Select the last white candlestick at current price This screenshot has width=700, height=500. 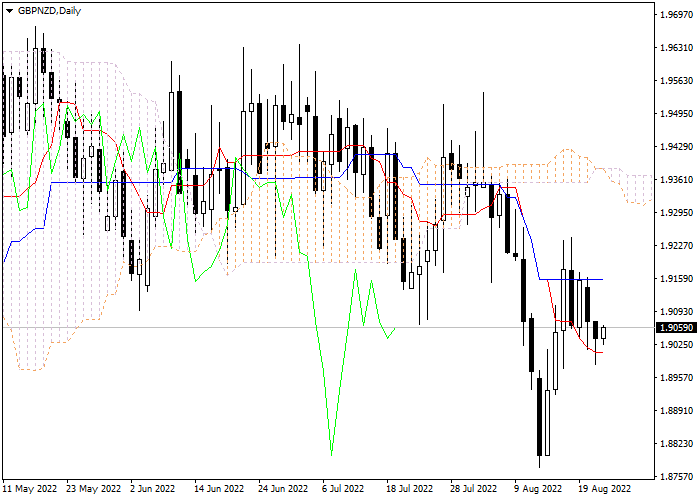tap(604, 333)
